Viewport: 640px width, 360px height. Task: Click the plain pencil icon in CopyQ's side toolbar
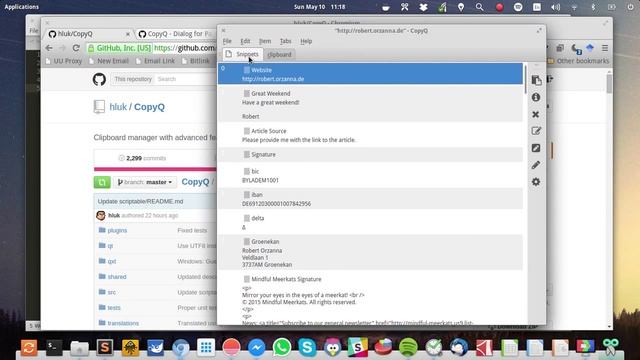pos(536,165)
